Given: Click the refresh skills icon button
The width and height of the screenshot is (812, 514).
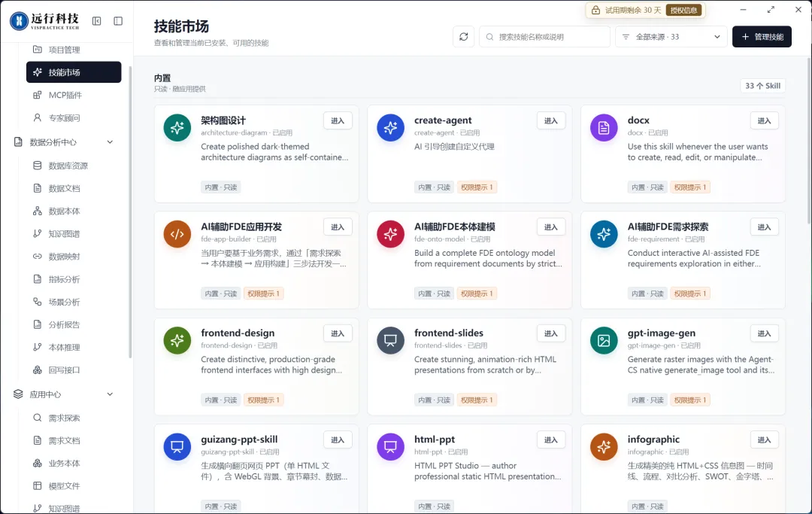Looking at the screenshot, I should pos(463,37).
